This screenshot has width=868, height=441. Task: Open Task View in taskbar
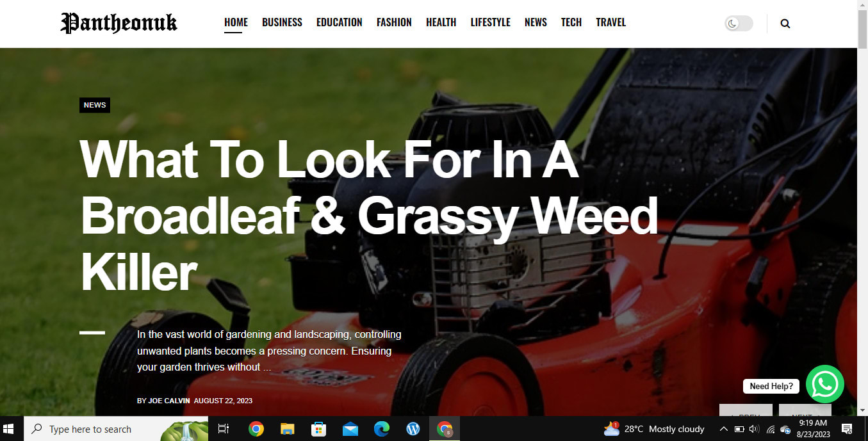tap(224, 429)
